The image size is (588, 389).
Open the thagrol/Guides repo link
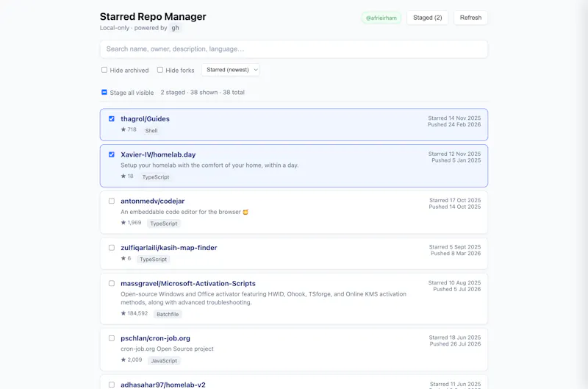pyautogui.click(x=145, y=119)
